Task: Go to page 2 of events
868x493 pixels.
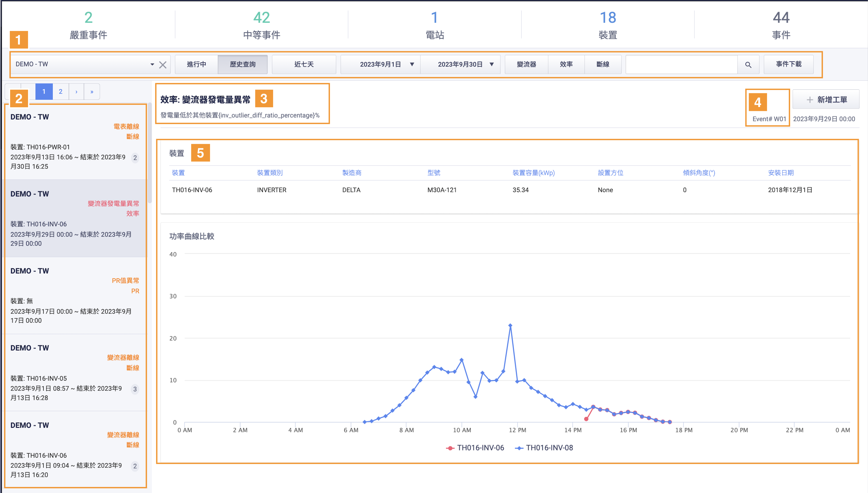Action: (x=61, y=92)
